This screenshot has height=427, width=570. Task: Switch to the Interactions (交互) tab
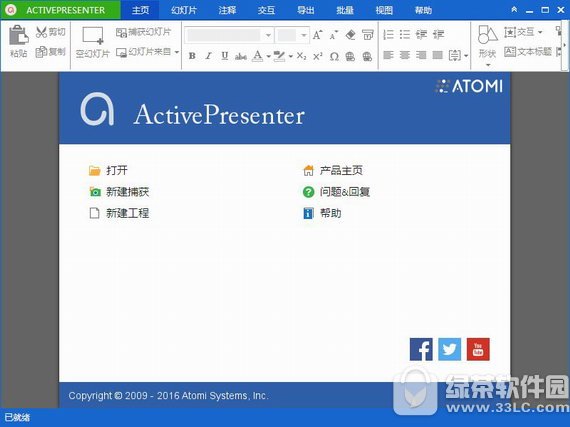click(266, 10)
